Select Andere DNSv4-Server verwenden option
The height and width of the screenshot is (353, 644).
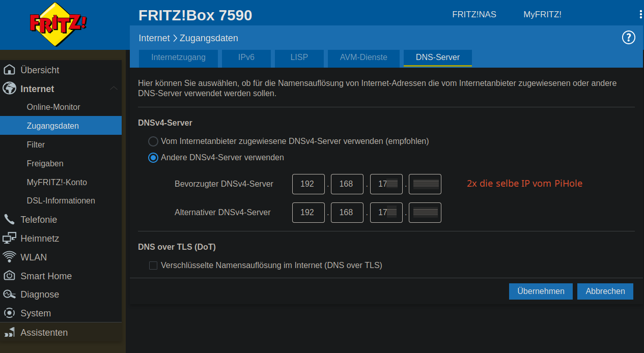tap(153, 158)
